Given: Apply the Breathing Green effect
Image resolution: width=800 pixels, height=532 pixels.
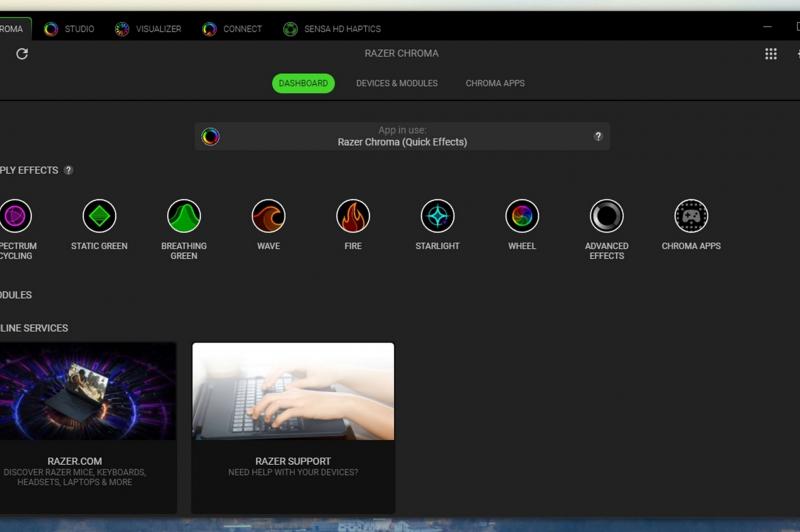Looking at the screenshot, I should [x=184, y=216].
